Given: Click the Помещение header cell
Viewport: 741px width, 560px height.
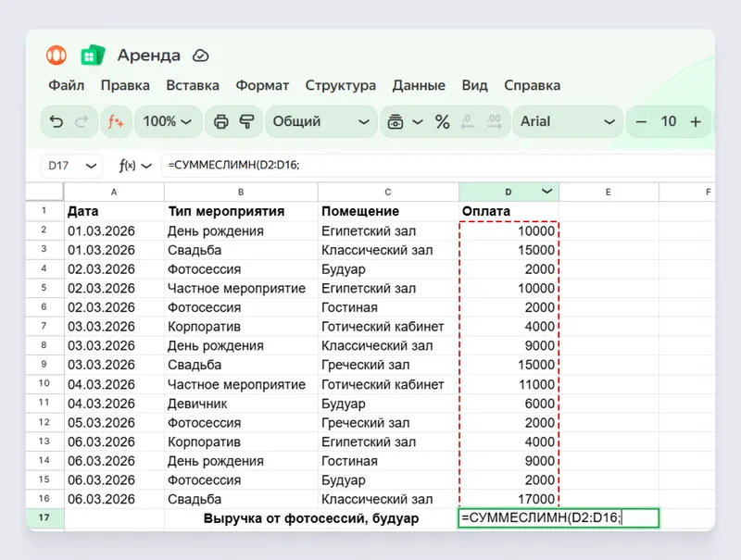Looking at the screenshot, I should click(388, 211).
